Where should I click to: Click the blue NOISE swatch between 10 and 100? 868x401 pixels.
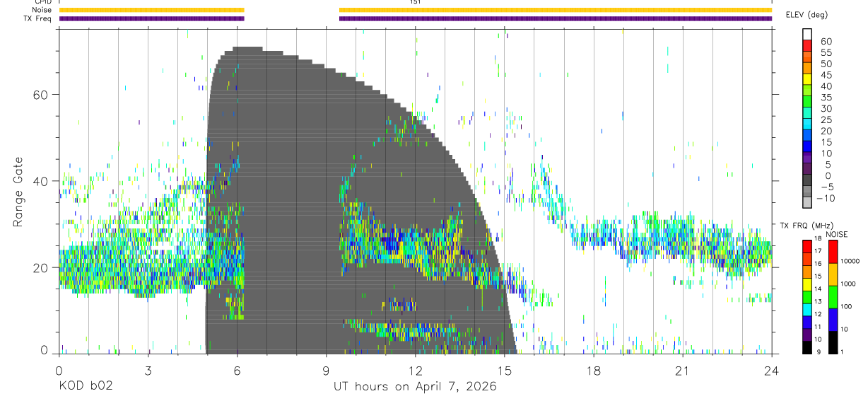833,320
